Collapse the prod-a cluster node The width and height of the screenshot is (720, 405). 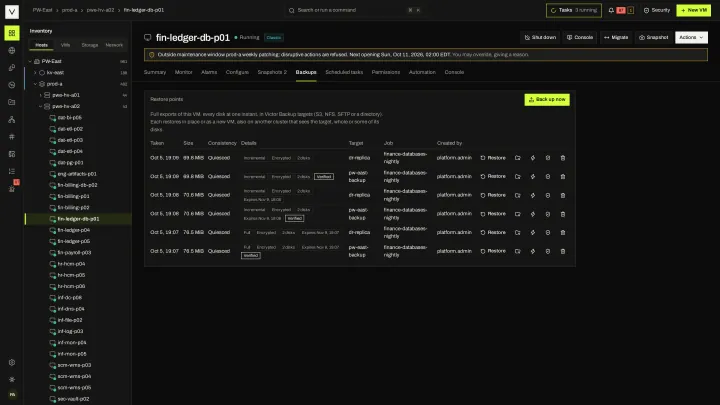(35, 84)
